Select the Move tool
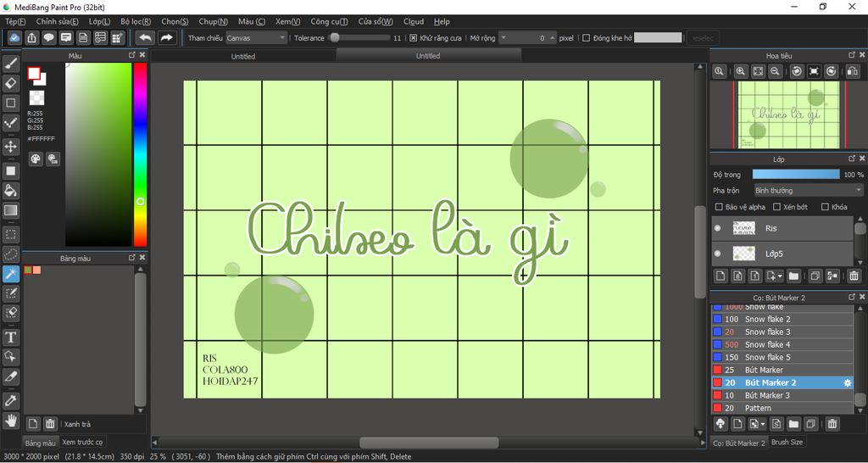This screenshot has width=868, height=463. [x=10, y=147]
